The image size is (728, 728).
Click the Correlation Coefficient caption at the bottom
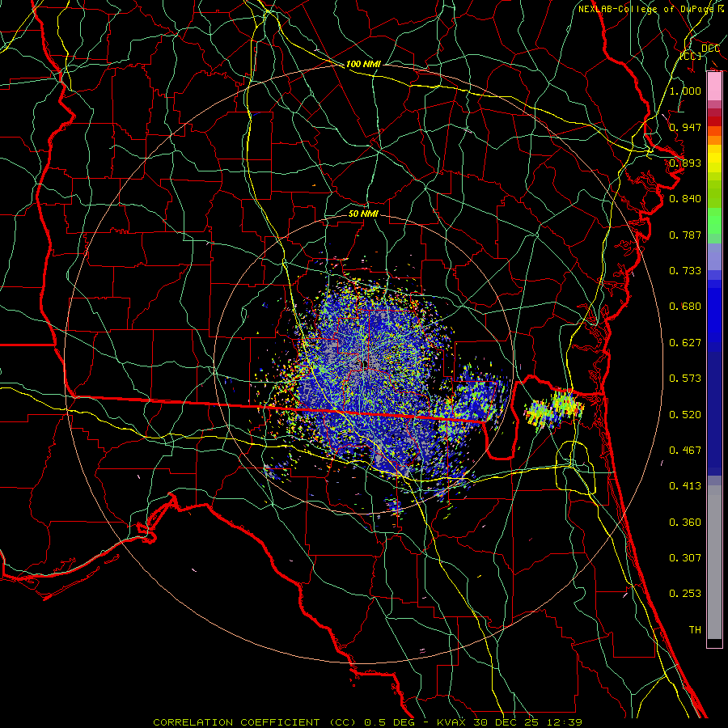(367, 722)
